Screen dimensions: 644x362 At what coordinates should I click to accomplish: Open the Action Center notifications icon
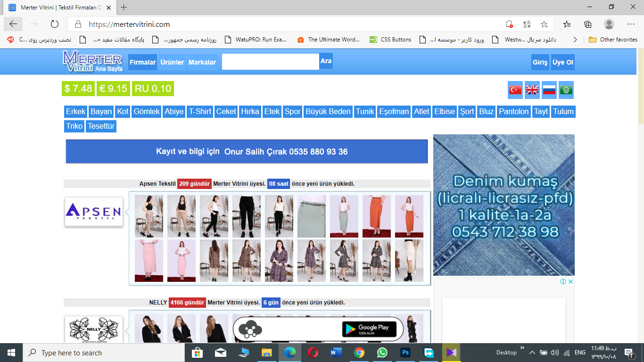coord(629,353)
